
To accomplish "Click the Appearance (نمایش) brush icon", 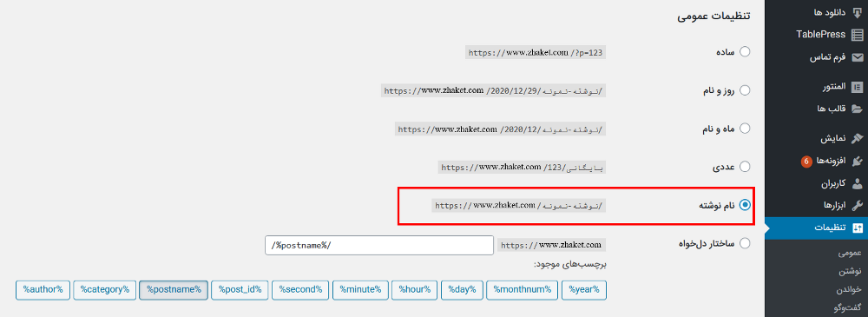I will [857, 138].
